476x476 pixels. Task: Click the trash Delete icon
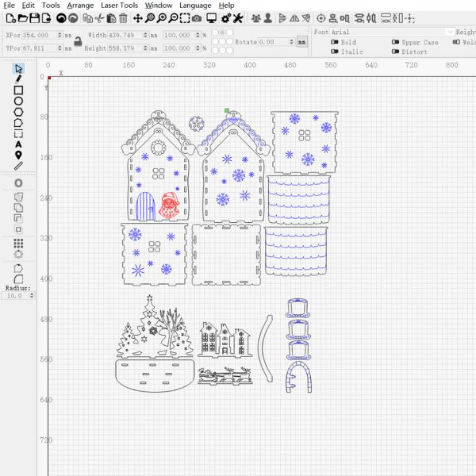(x=123, y=18)
